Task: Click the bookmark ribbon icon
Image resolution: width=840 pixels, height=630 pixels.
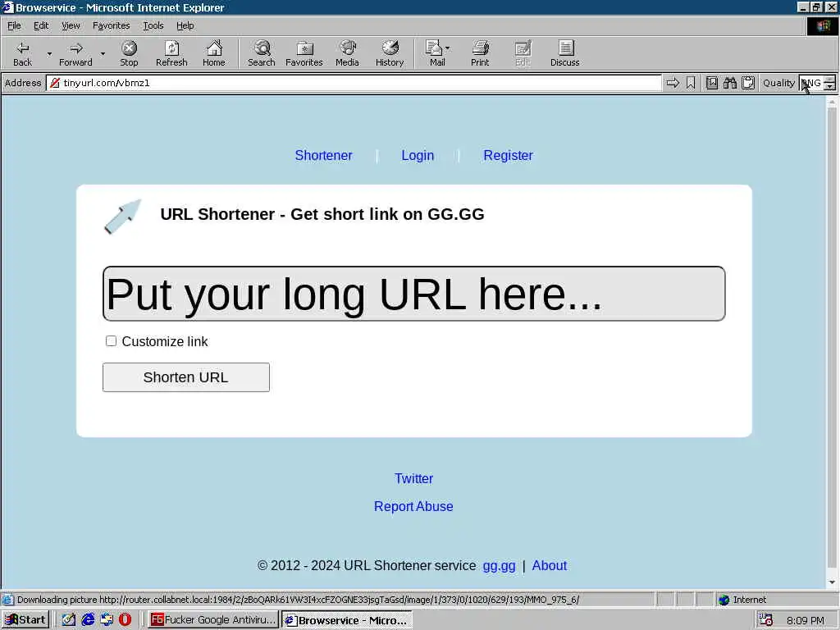Action: tap(691, 83)
